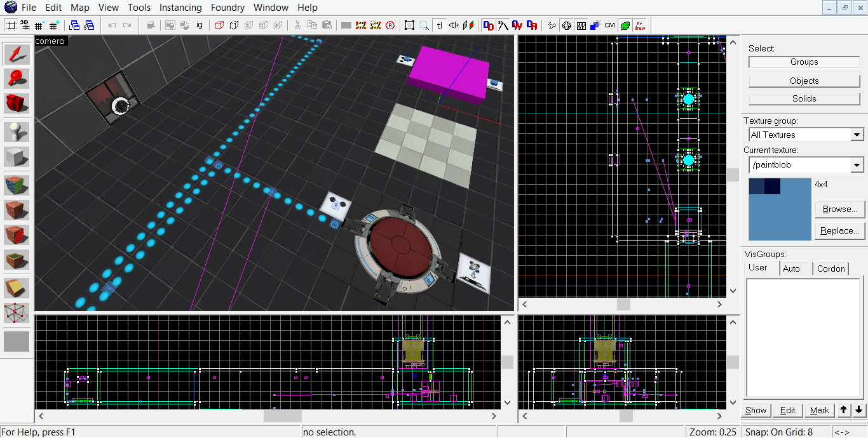Screen dimensions: 868x438
Task: Toggle ignore groups 'ig' button
Action: (x=199, y=25)
